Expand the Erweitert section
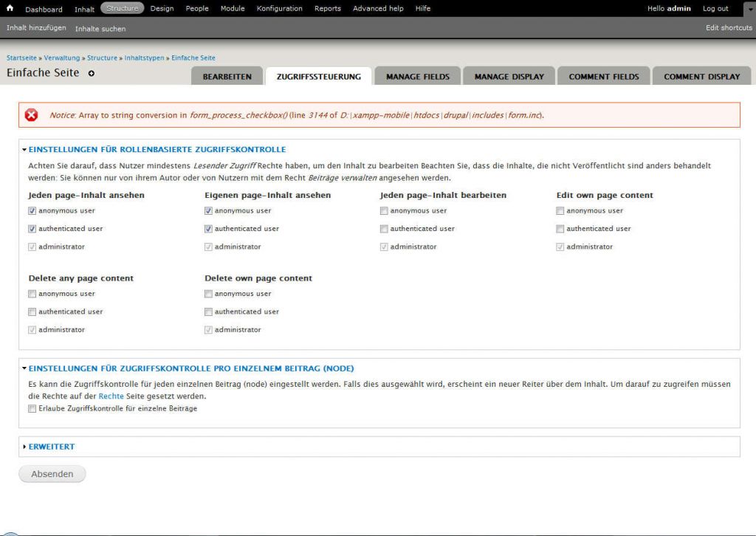The height and width of the screenshot is (536, 756). pyautogui.click(x=51, y=447)
